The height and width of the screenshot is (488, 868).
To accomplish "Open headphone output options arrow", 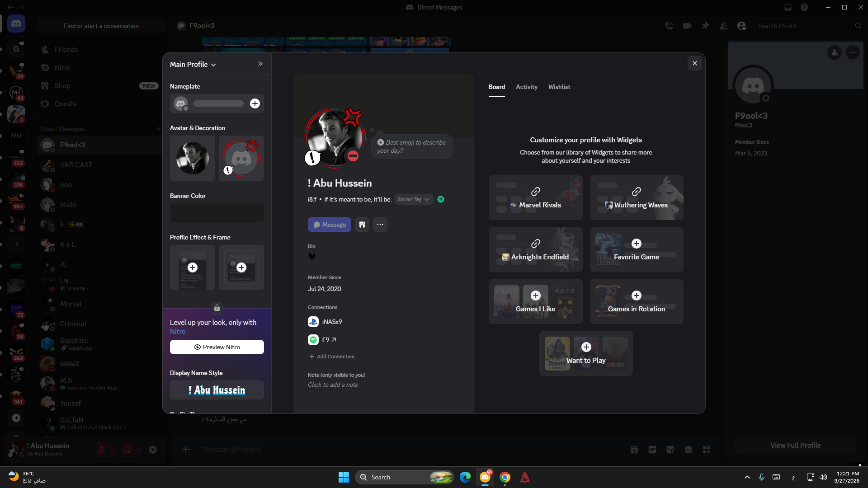I will [x=138, y=450].
